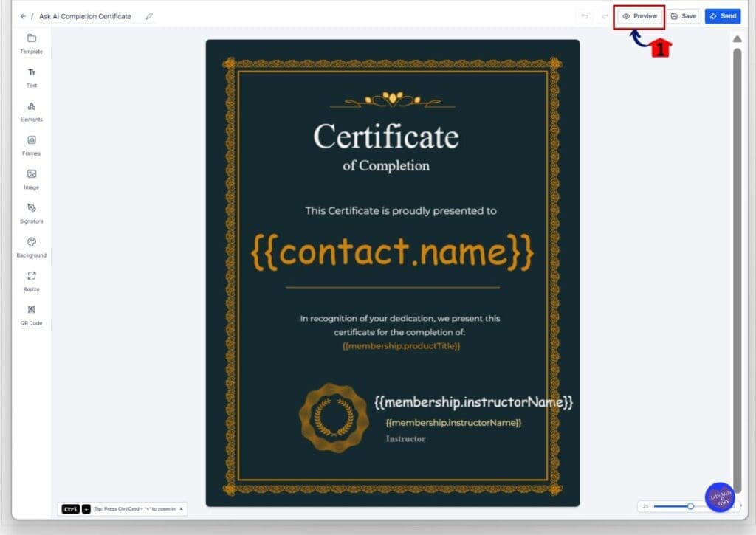
Task: Open the Template panel
Action: 31,44
